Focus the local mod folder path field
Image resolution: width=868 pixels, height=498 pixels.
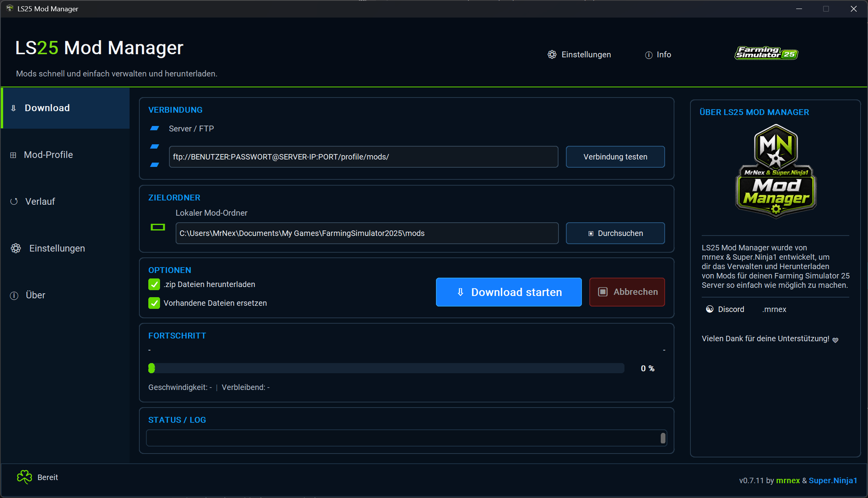367,233
